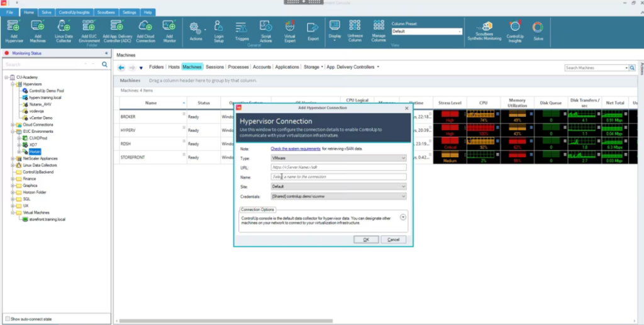The image size is (644, 325).
Task: Open Scoutbees Synthetic Monitoring
Action: (485, 31)
